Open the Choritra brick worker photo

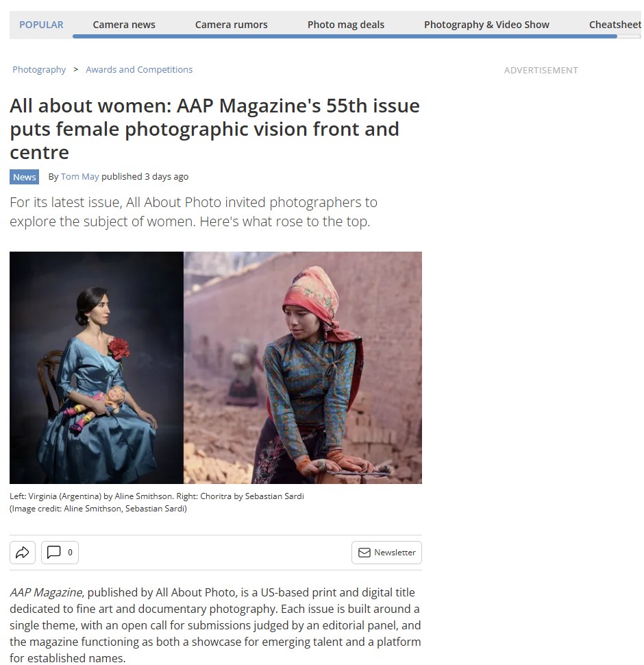[303, 367]
